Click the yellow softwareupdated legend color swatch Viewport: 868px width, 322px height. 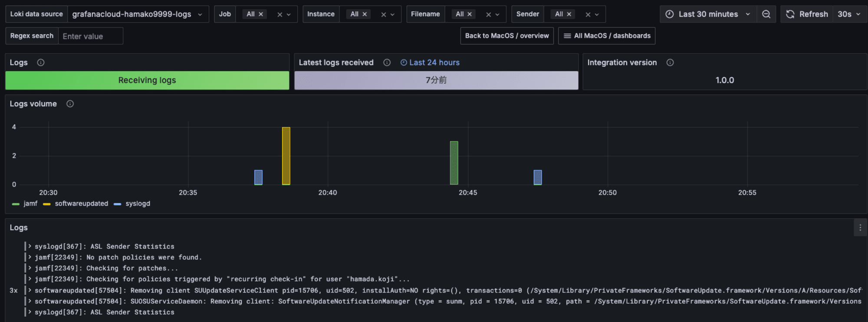[x=47, y=204]
